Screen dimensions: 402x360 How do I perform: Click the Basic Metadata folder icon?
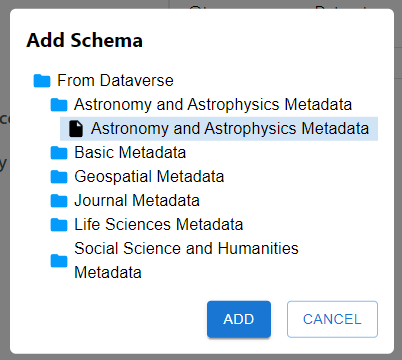[59, 153]
